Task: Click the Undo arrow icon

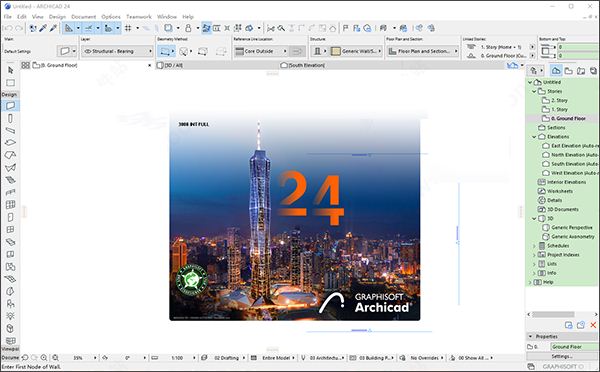Action: click(x=8, y=28)
